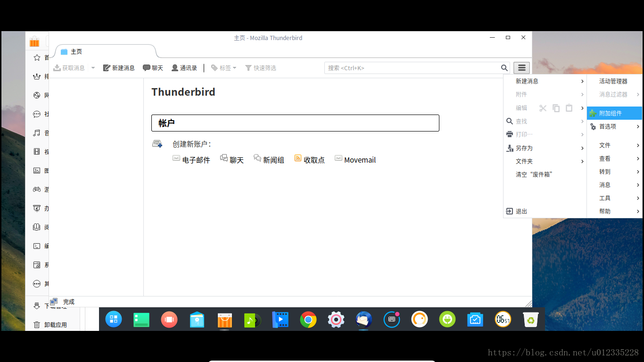Viewport: 644px width, 362px height.
Task: Expand the 另存为 save-as submenu
Action: click(x=545, y=148)
